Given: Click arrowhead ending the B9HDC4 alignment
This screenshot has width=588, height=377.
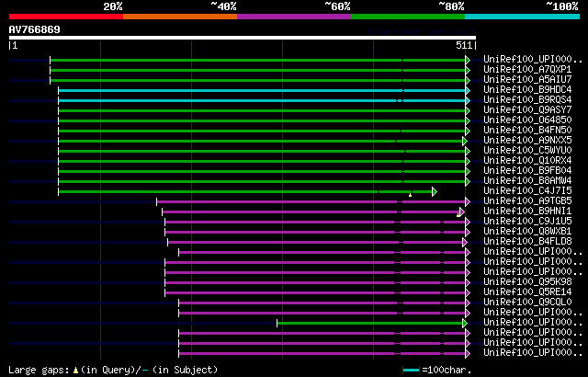Looking at the screenshot, I should pyautogui.click(x=468, y=90).
